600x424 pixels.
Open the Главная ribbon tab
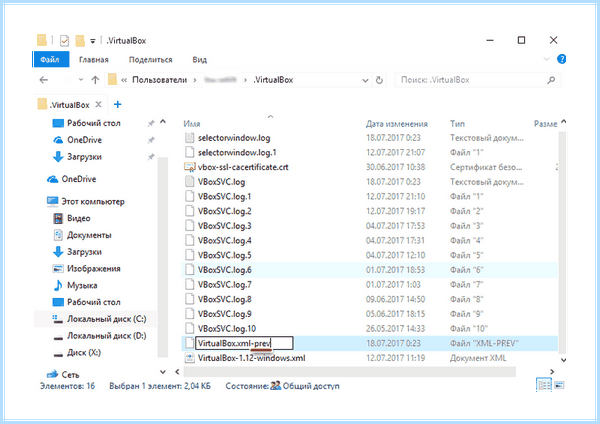tap(94, 60)
